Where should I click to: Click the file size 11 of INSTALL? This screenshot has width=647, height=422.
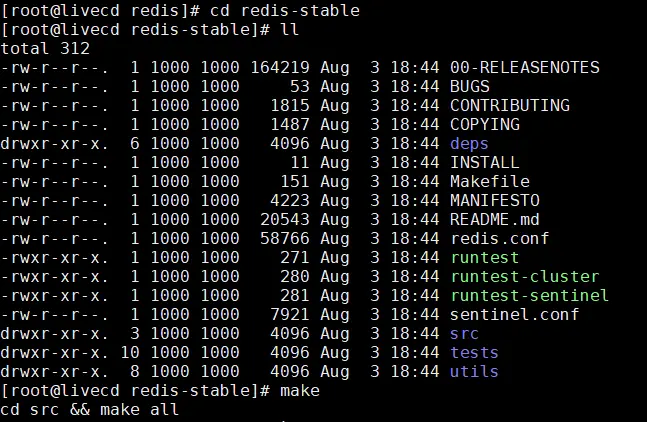pos(300,162)
